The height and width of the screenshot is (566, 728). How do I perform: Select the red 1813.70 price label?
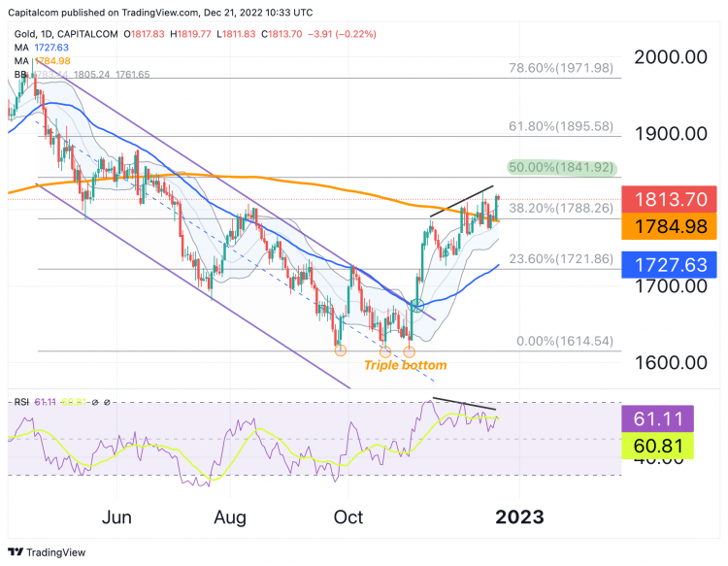click(669, 199)
